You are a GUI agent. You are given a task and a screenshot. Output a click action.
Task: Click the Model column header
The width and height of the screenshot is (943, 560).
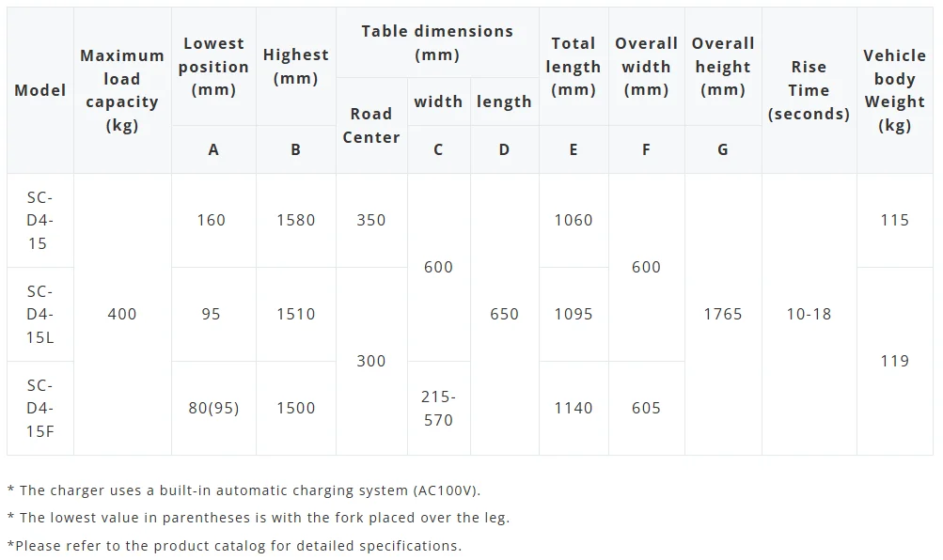point(40,90)
